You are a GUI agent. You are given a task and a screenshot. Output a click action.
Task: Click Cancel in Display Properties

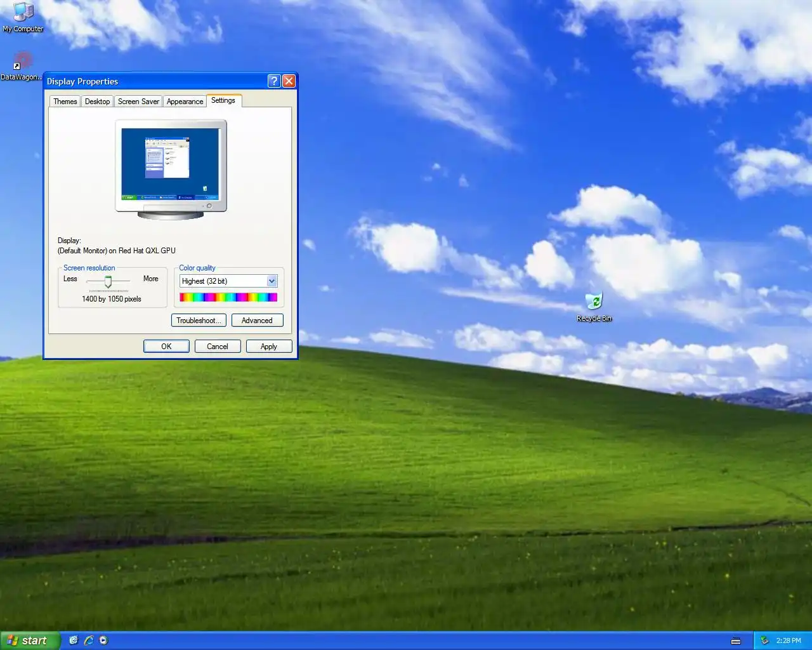pos(217,347)
